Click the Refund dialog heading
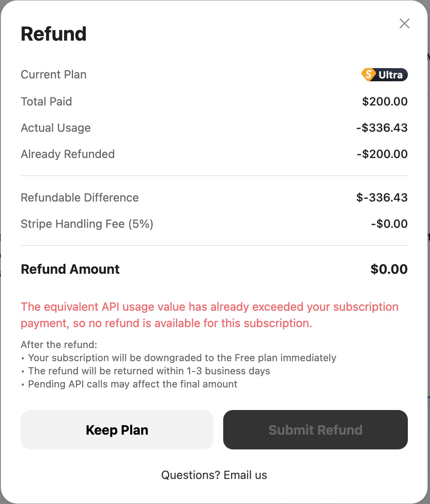This screenshot has width=430, height=504. click(x=54, y=34)
